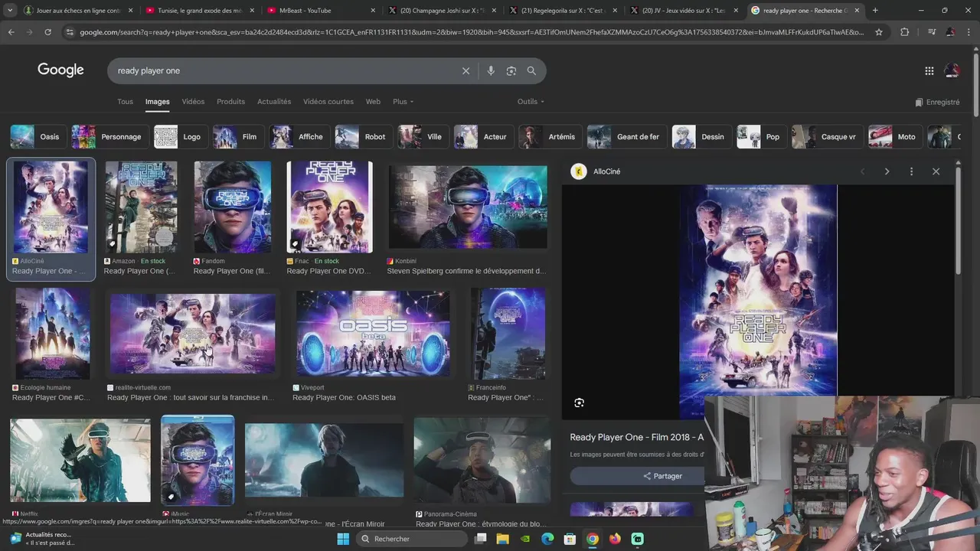Open preview panel three-dot options menu
The height and width of the screenshot is (551, 980).
pos(911,171)
